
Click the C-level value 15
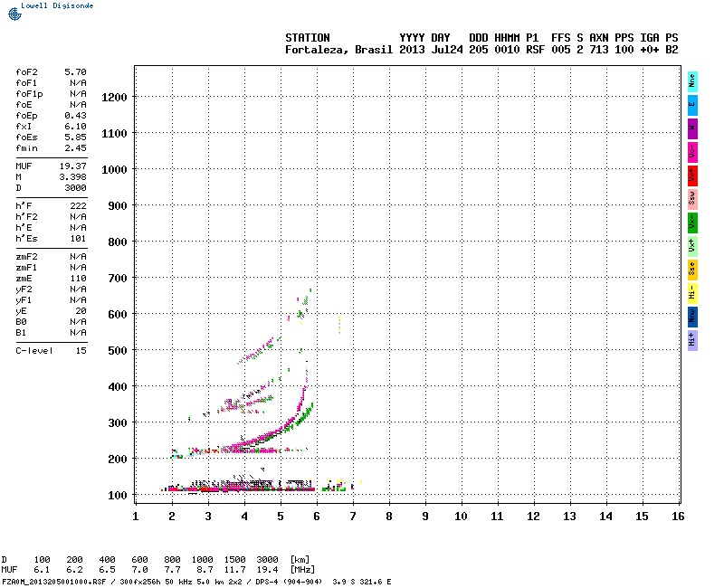click(81, 351)
